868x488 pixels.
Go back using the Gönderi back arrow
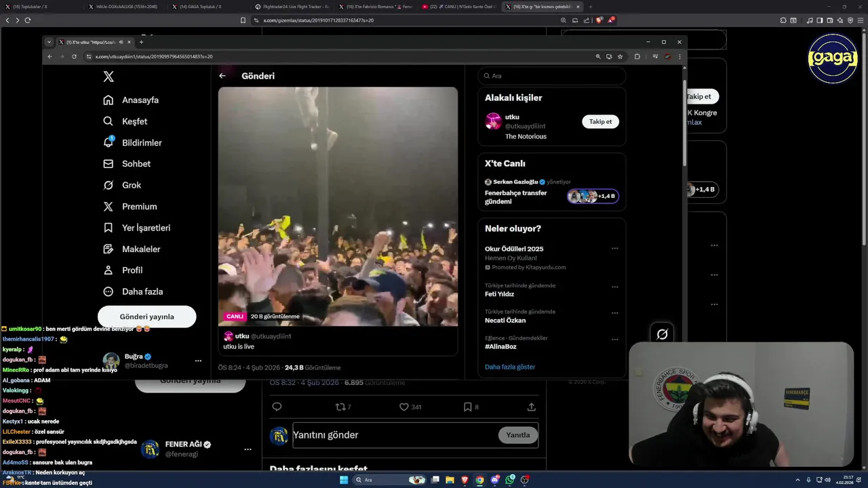tap(222, 76)
